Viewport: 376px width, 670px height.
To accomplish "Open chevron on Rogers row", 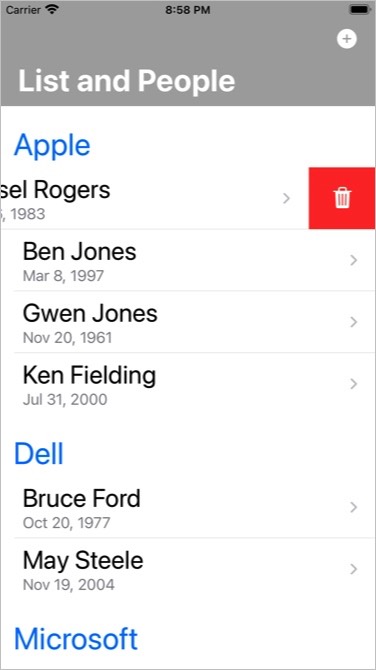I will pyautogui.click(x=287, y=198).
